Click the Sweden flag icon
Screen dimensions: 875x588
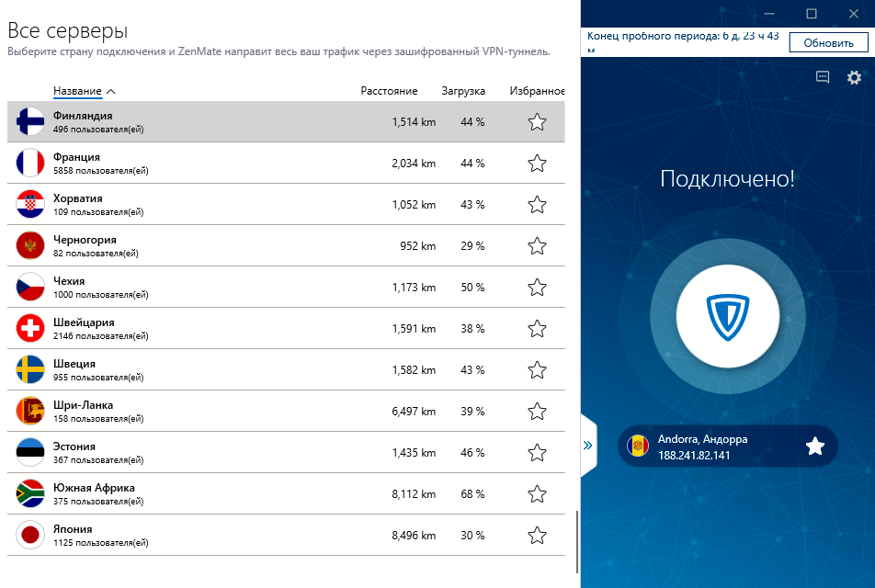[30, 369]
